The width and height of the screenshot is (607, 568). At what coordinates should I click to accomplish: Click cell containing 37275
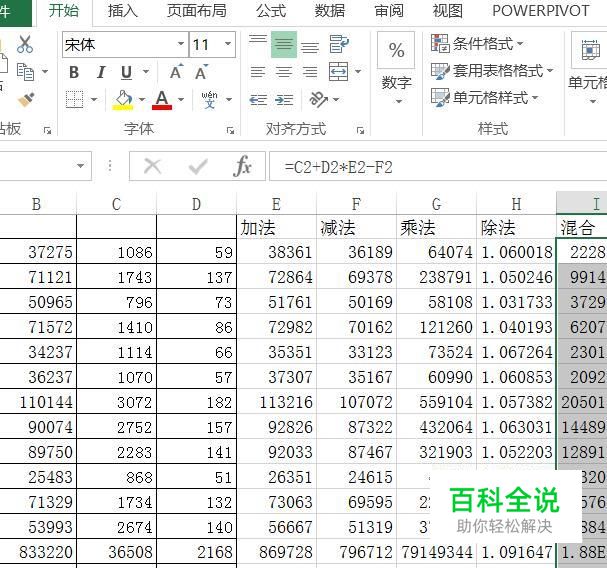pyautogui.click(x=38, y=252)
